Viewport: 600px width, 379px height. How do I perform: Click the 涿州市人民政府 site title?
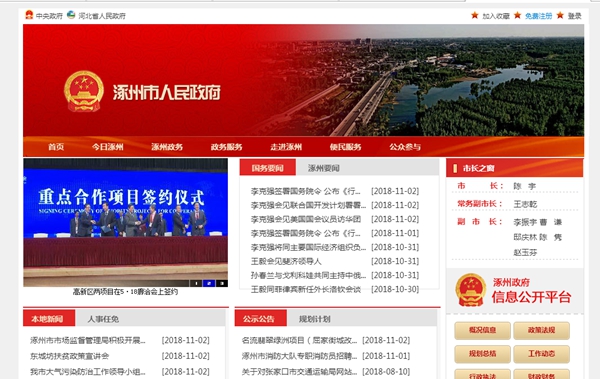click(x=167, y=92)
